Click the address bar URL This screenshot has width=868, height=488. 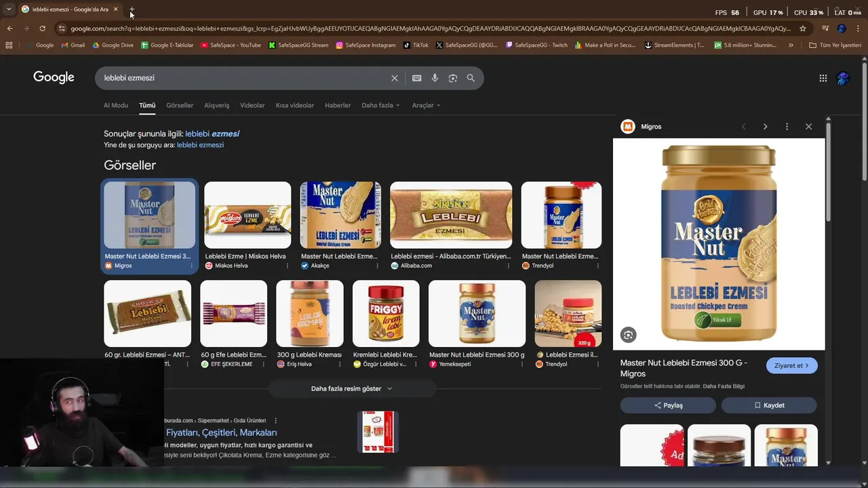[430, 28]
